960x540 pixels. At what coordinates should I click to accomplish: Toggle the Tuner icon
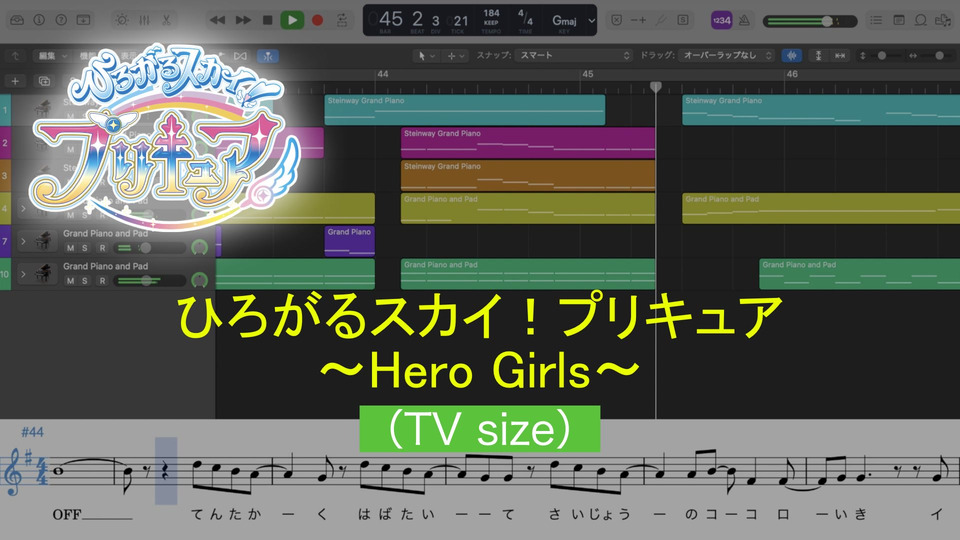661,20
